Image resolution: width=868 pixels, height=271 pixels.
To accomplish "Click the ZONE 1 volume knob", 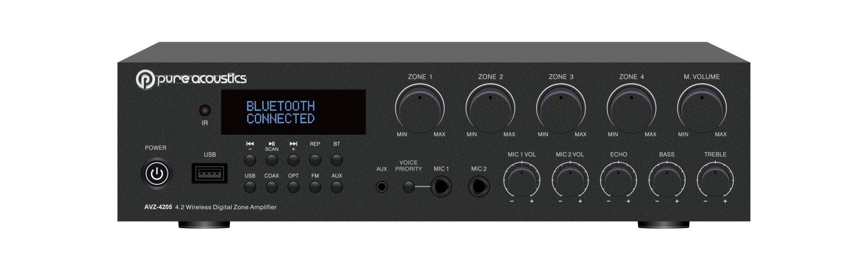I will [420, 108].
